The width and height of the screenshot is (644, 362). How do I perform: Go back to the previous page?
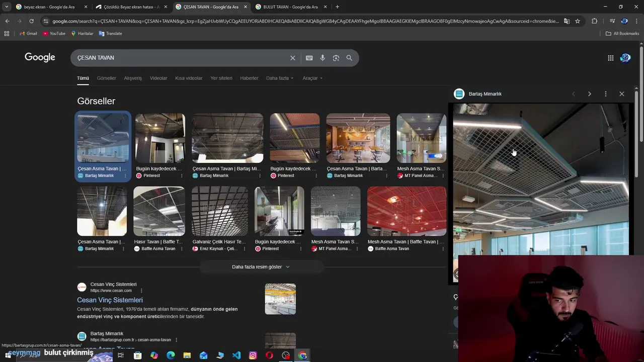click(7, 21)
